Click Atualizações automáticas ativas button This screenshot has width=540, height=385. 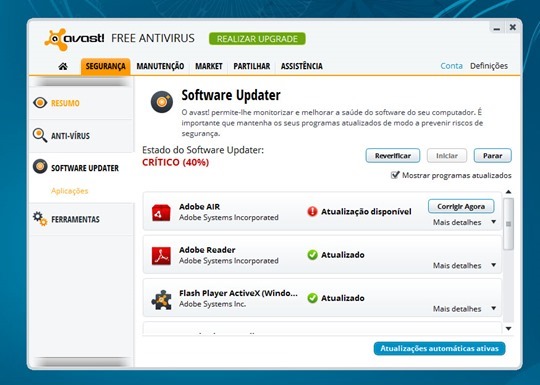[x=439, y=348]
